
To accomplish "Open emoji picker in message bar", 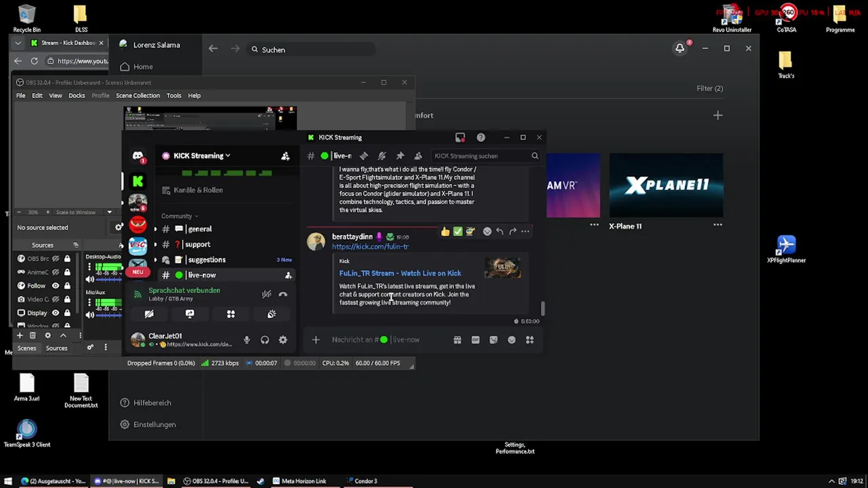I will tap(511, 340).
